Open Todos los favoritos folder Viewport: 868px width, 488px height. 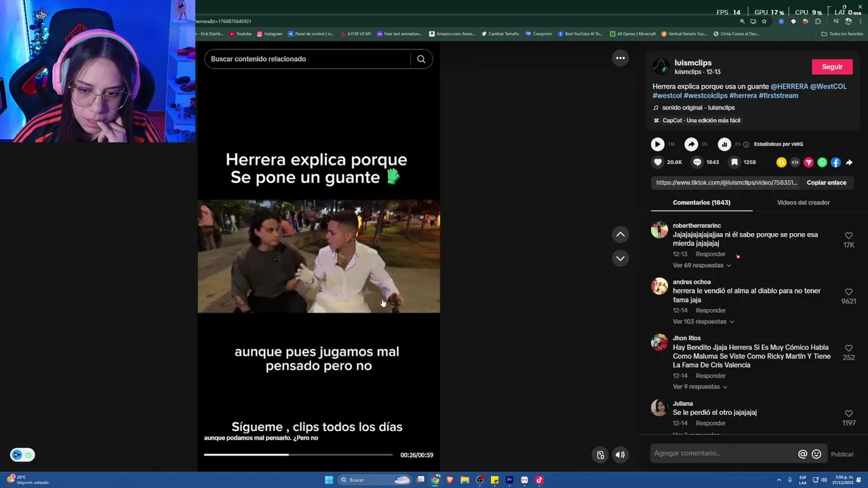click(x=842, y=34)
